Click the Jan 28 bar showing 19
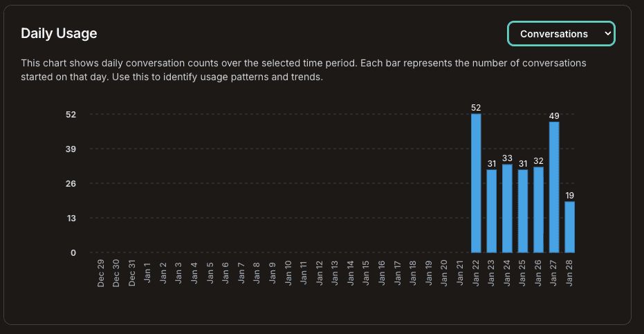The image size is (644, 334). click(x=569, y=227)
